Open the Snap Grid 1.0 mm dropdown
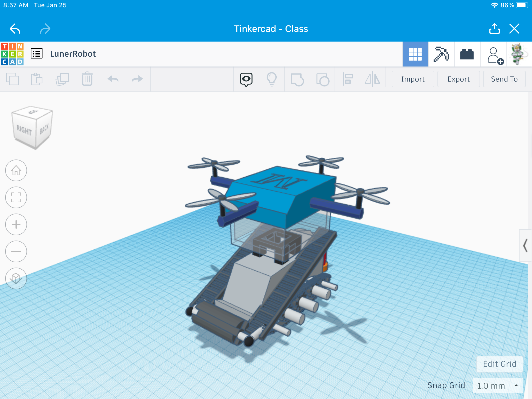 (x=498, y=385)
